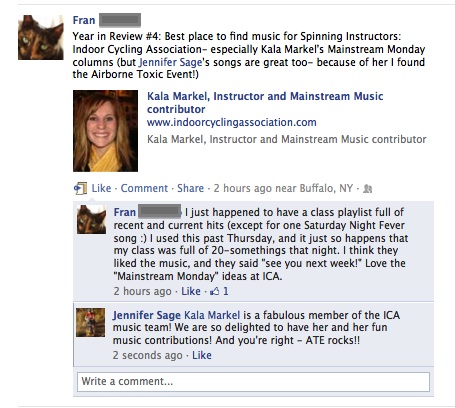Like Fran's playlist comment
Screen dimensions: 455x408
(x=191, y=291)
